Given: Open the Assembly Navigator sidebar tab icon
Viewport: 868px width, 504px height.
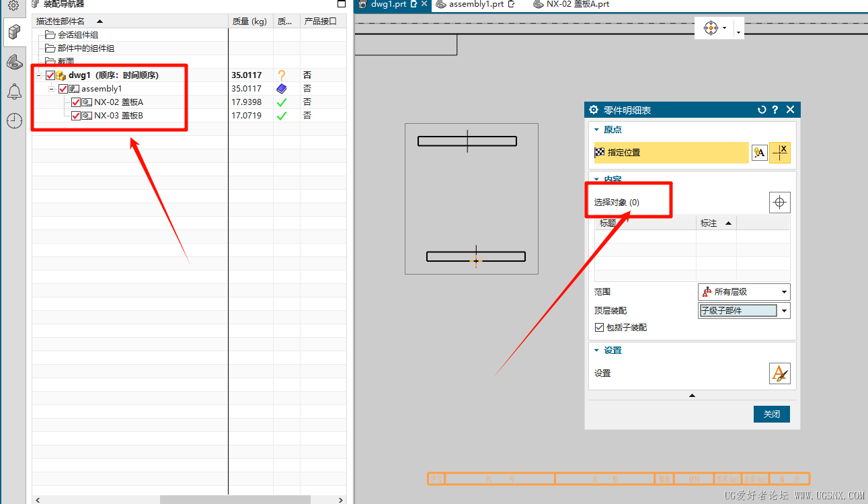Looking at the screenshot, I should (x=14, y=32).
